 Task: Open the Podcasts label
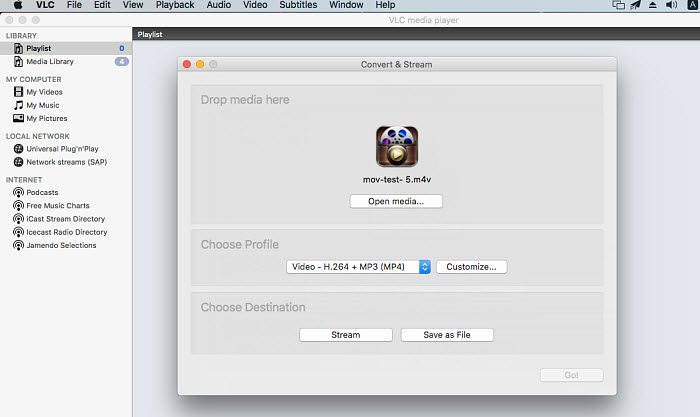(42, 192)
